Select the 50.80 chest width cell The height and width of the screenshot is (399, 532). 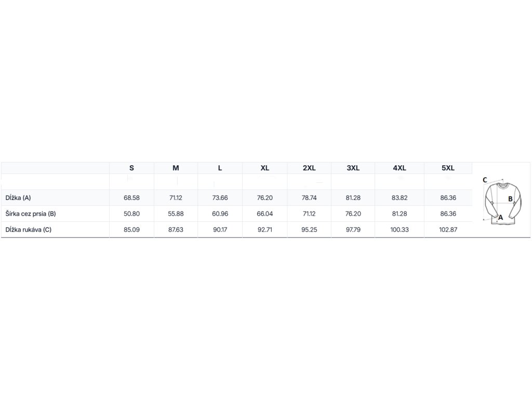131,214
